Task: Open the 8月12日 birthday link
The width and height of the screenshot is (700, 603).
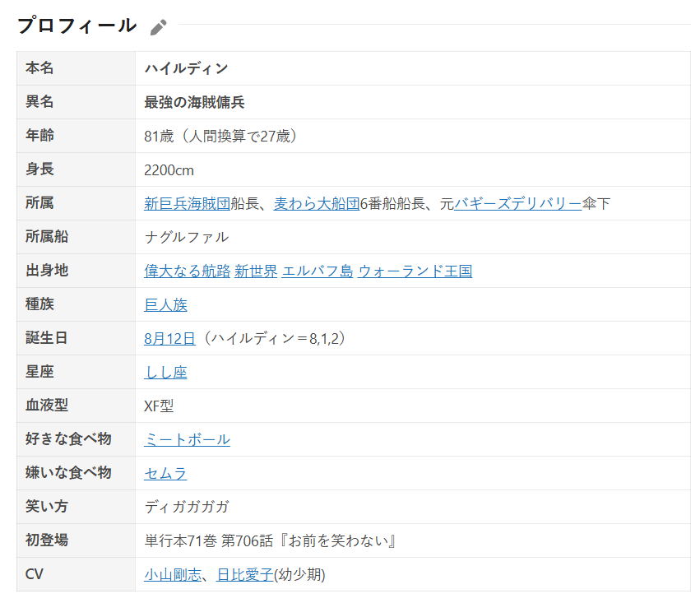Action: 169,339
